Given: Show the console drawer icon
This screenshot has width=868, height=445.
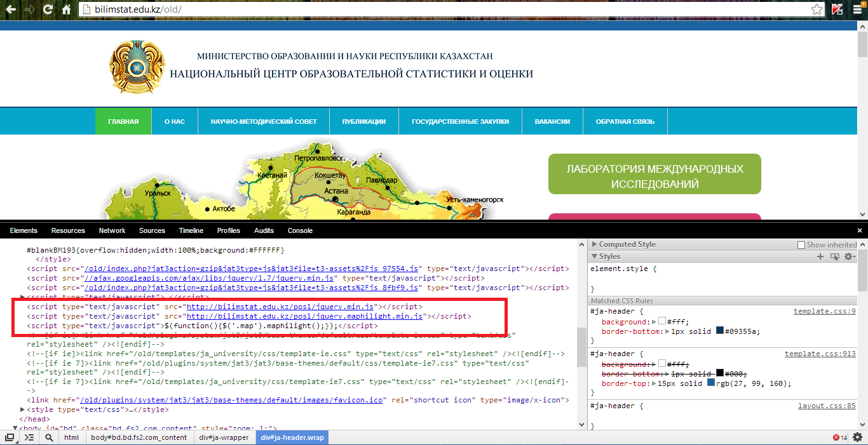Looking at the screenshot, I should (29, 437).
